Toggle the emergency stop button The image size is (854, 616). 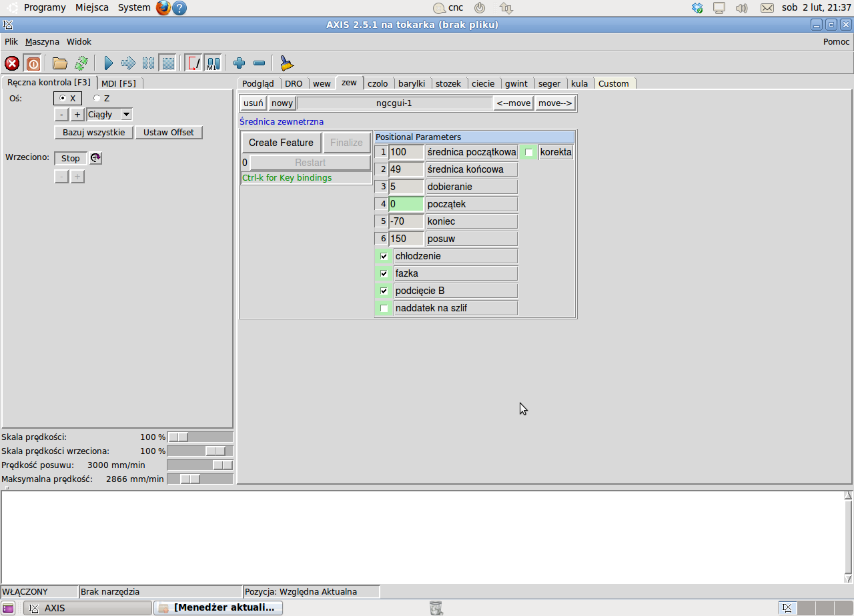click(x=12, y=63)
